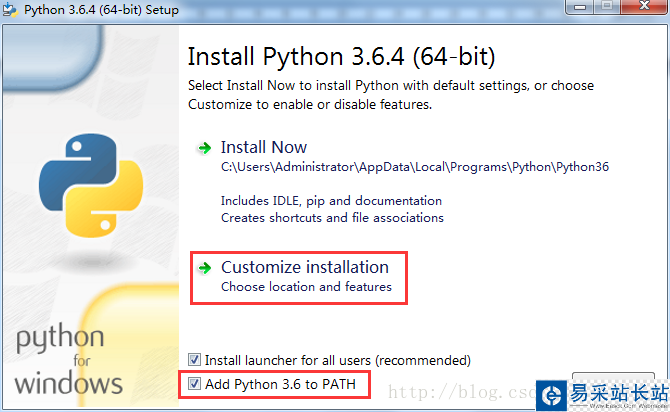Click the green arrow beside Install Now
670x412 pixels.
(204, 148)
